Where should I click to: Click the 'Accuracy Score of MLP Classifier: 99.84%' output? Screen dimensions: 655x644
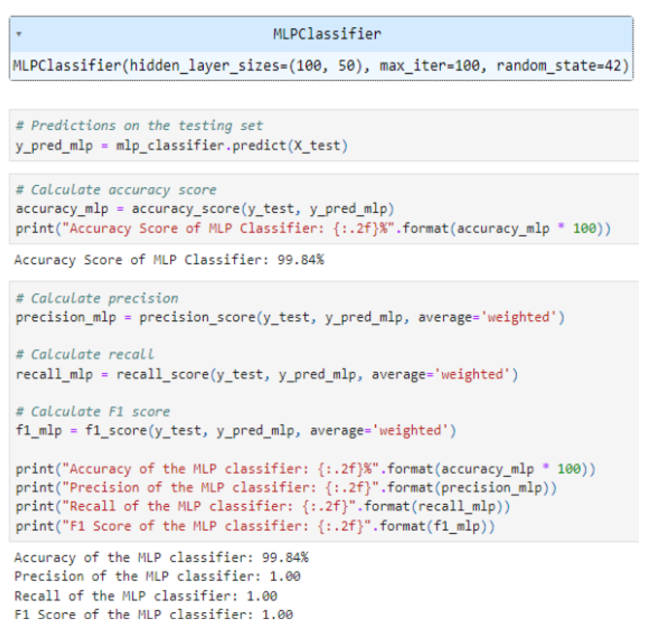click(169, 260)
